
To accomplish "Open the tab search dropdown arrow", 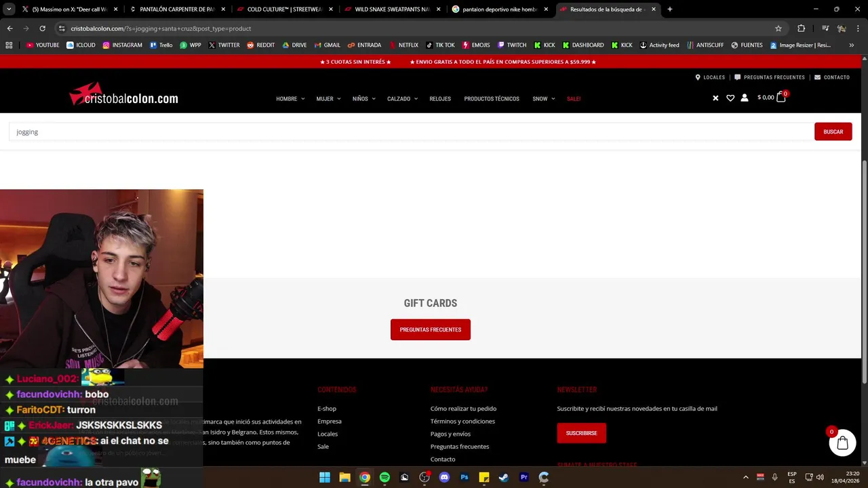I will pyautogui.click(x=9, y=9).
